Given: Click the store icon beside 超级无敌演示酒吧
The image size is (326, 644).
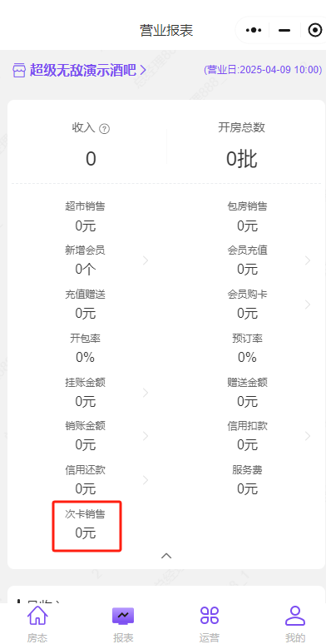Looking at the screenshot, I should point(19,70).
